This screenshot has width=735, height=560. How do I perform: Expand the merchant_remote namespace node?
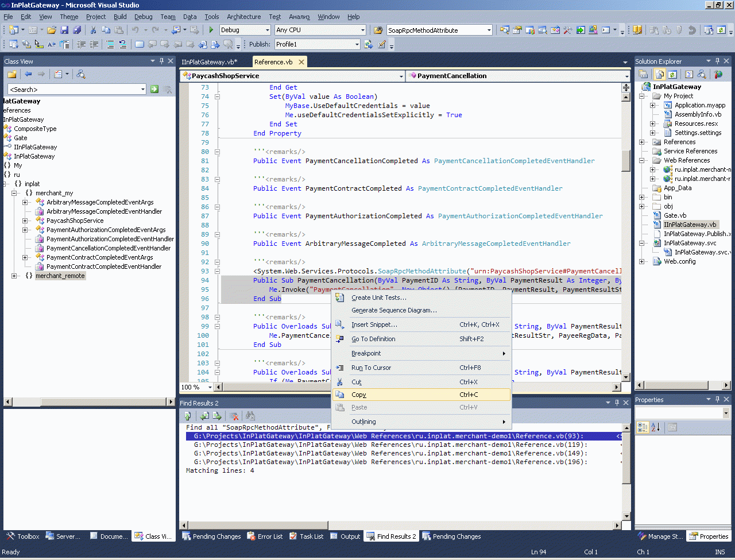14,276
